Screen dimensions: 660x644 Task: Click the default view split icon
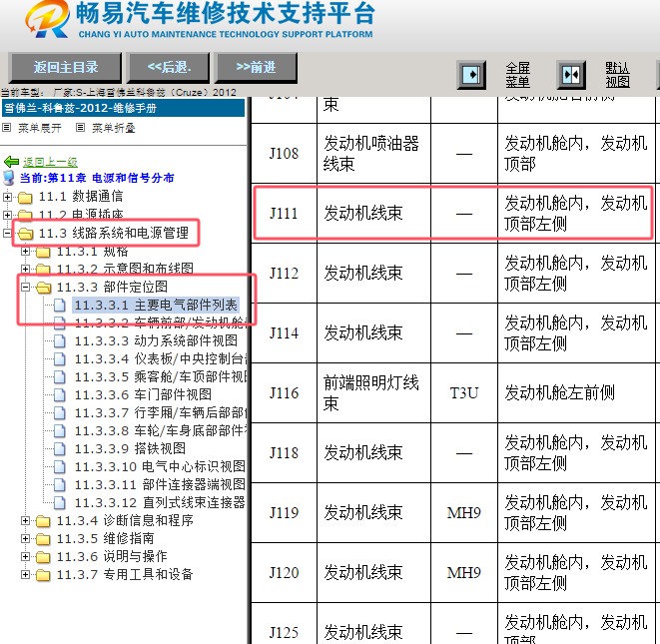point(571,75)
